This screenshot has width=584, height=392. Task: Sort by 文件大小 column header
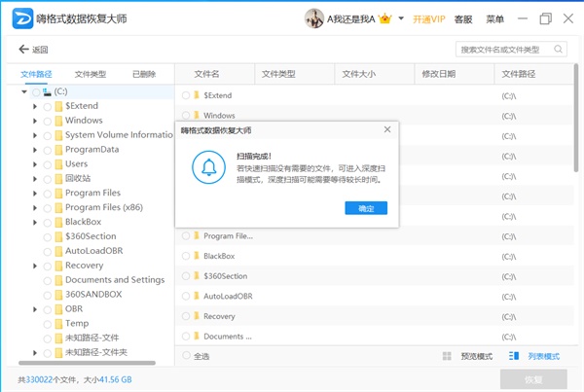(x=358, y=74)
